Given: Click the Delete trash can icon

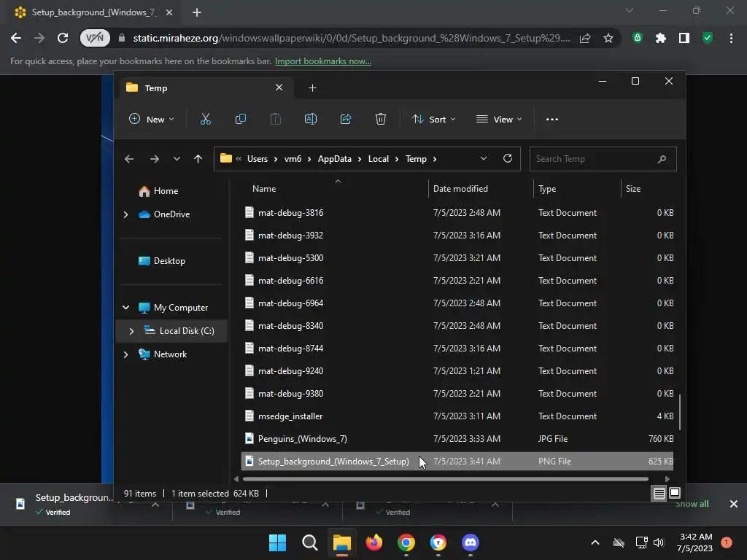Looking at the screenshot, I should point(380,119).
